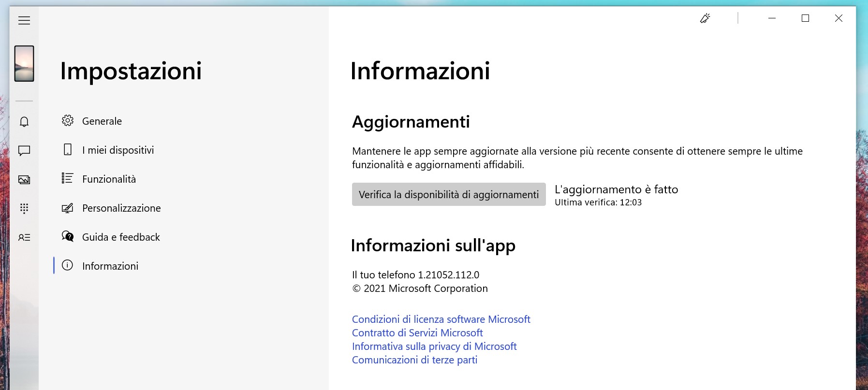Open the Calls dial pad icon
This screenshot has width=868, height=390.
click(x=24, y=208)
